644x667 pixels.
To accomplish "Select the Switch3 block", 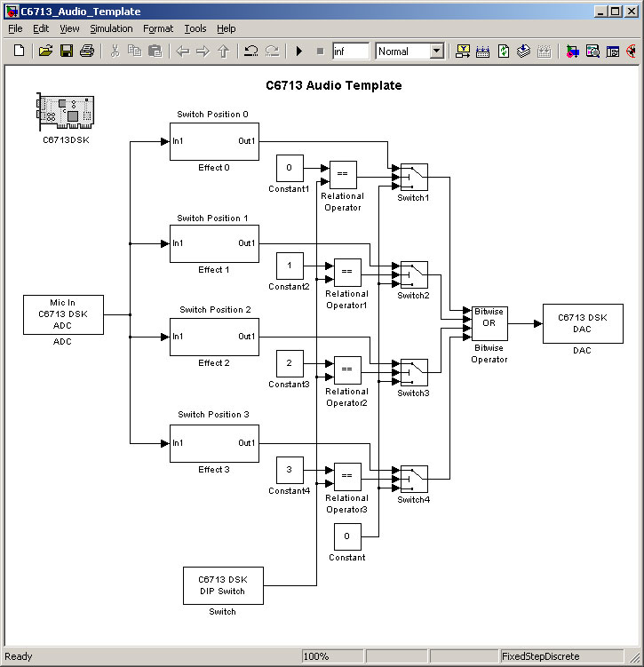I will [414, 373].
